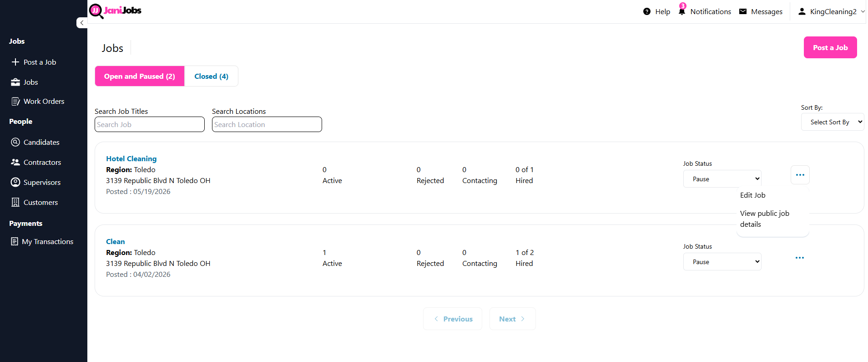The width and height of the screenshot is (868, 362).
Task: Select Edit Job from the menu
Action: click(x=752, y=195)
